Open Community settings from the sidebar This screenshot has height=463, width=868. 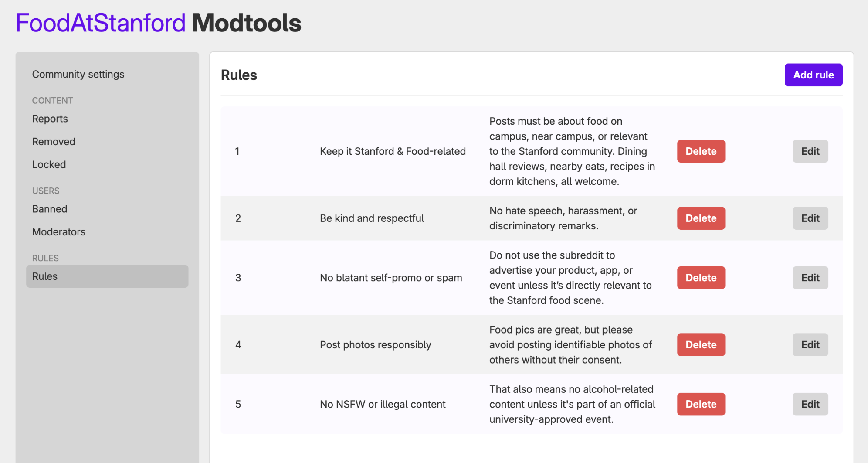click(x=78, y=74)
